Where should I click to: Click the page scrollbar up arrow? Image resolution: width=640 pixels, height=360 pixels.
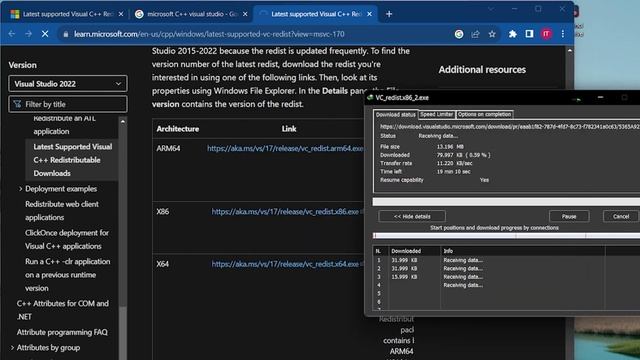coord(570,51)
